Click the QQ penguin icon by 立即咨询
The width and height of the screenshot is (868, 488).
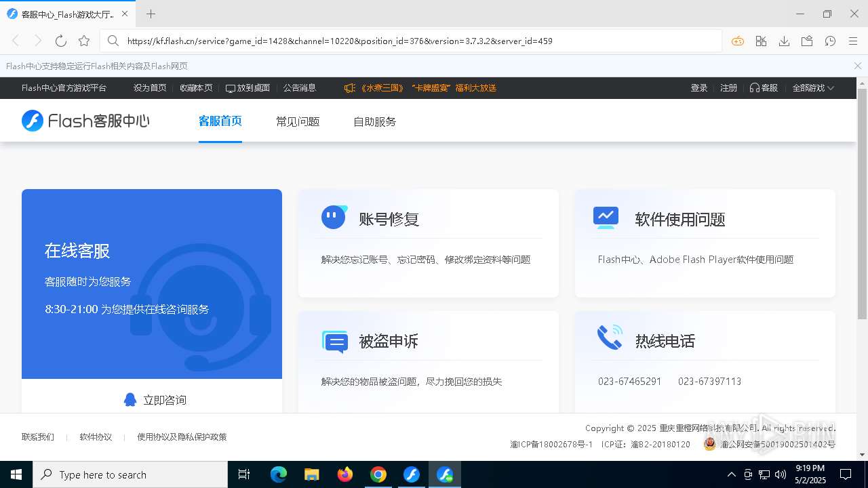[130, 400]
